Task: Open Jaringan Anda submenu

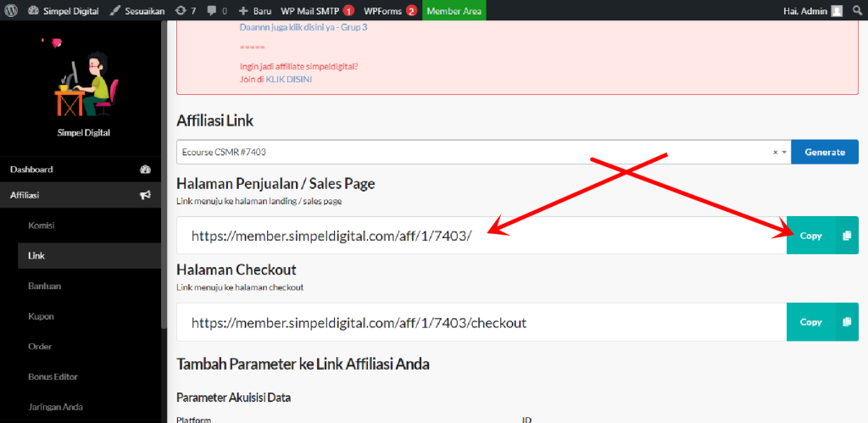Action: 55,407
